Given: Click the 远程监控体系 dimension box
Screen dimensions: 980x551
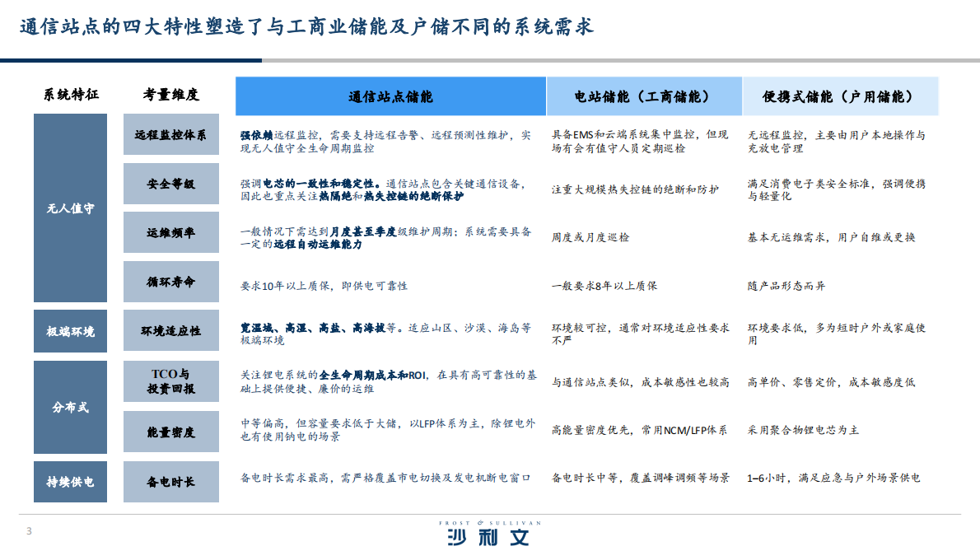Looking at the screenshot, I should point(170,134).
